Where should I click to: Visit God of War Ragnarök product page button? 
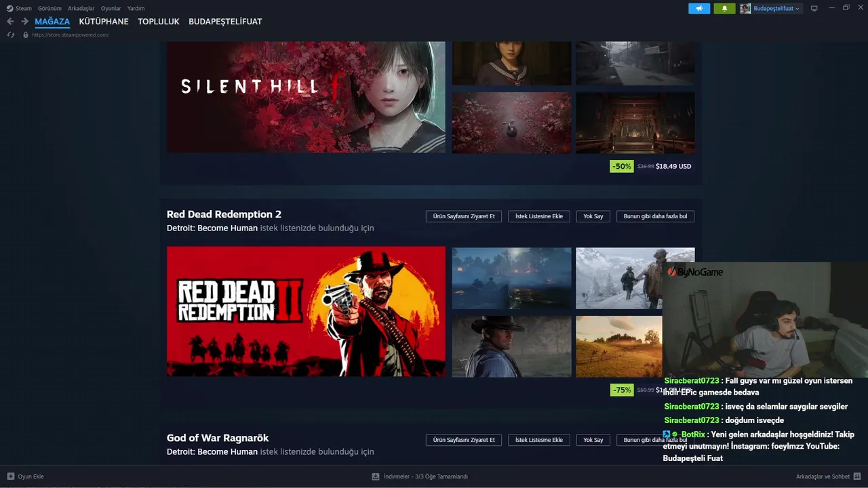pos(464,440)
